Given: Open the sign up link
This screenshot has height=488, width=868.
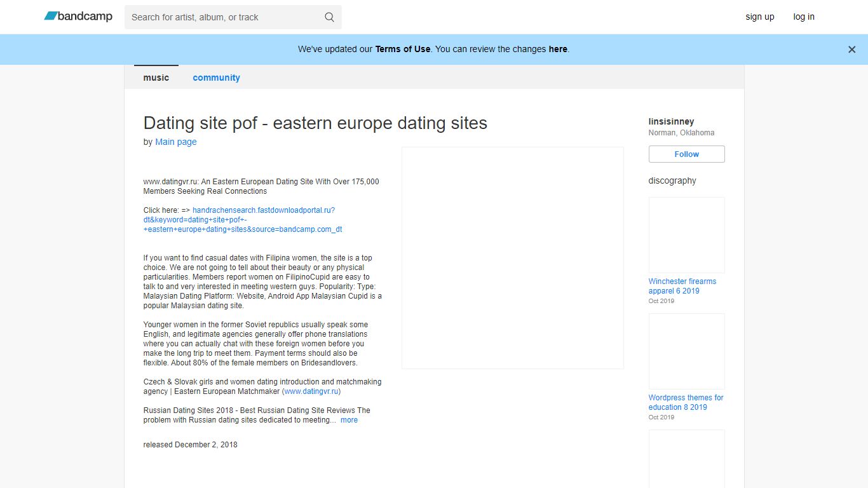Looking at the screenshot, I should (760, 17).
